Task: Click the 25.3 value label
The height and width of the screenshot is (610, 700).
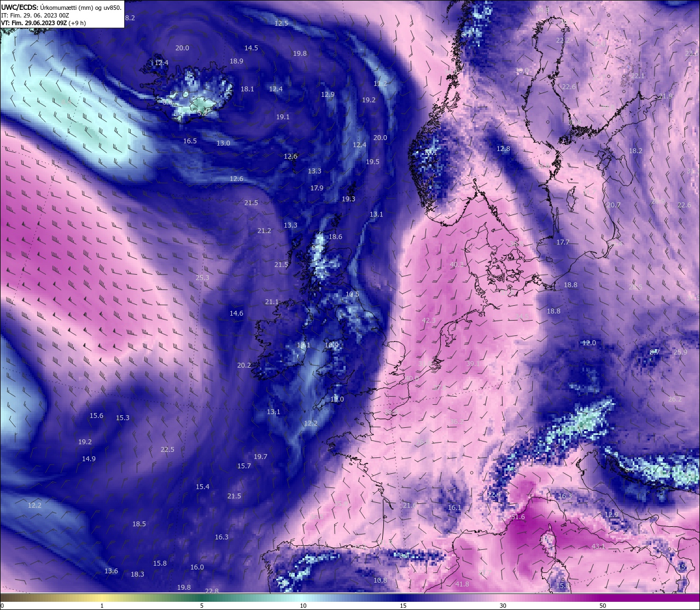Action: pyautogui.click(x=202, y=278)
